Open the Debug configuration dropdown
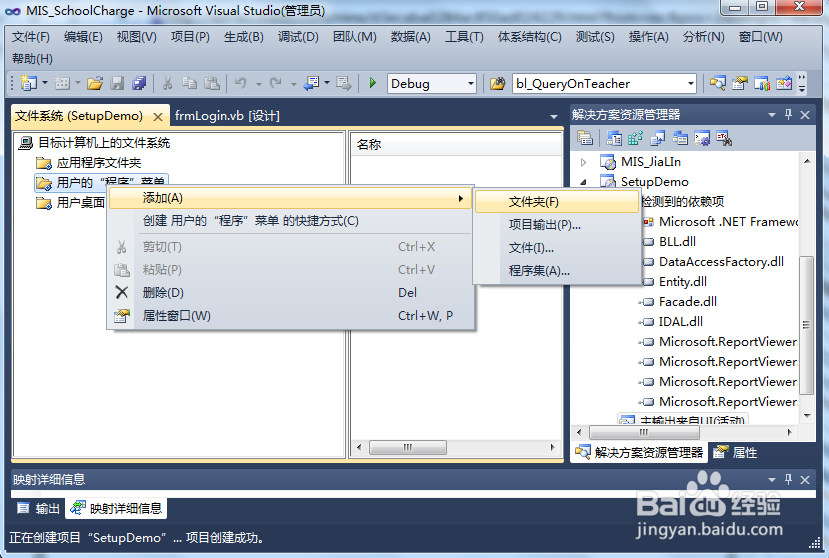Viewport: 829px width, 558px height. [470, 84]
